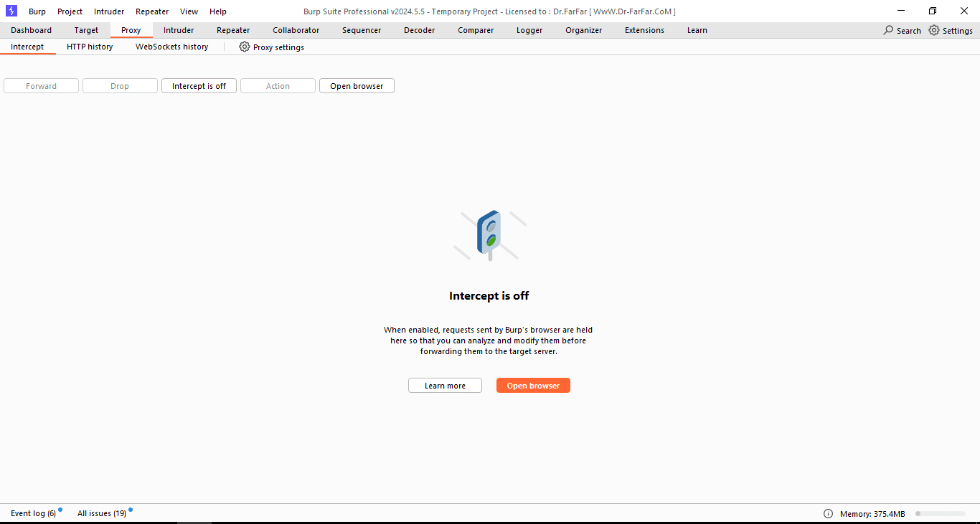980x524 pixels.
Task: Click the memory usage progress bar
Action: point(941,513)
